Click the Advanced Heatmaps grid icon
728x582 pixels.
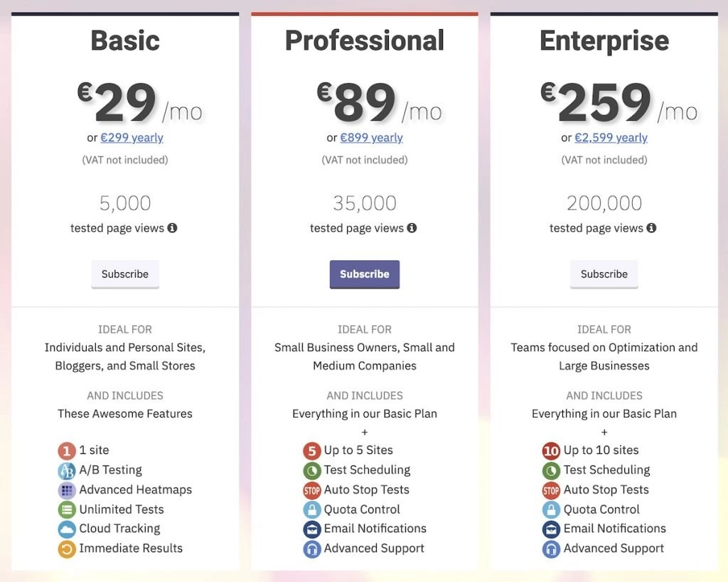point(67,490)
